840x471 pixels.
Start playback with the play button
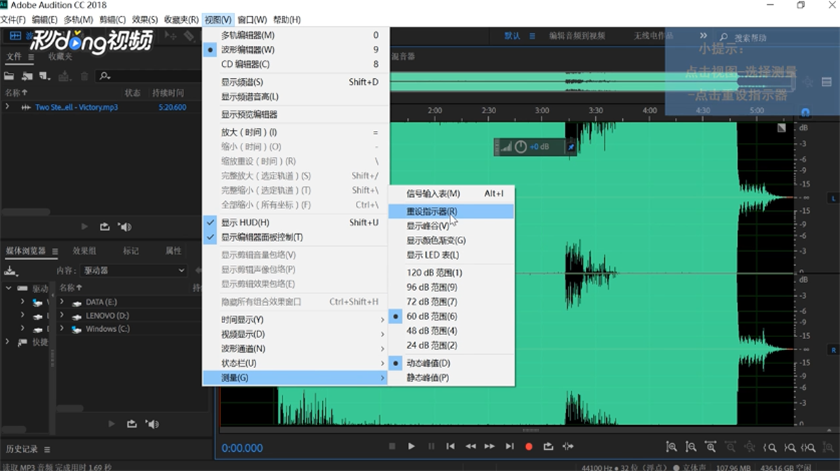coord(411,446)
